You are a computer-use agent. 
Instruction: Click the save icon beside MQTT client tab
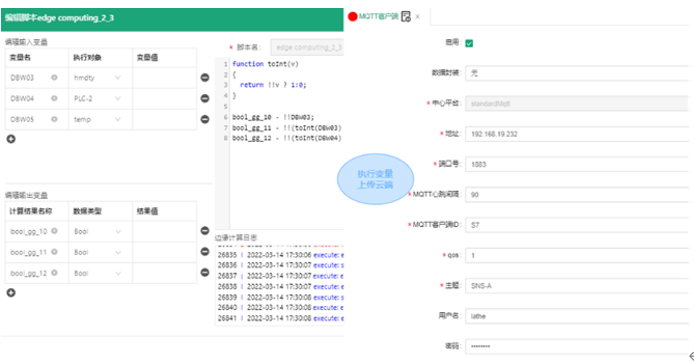406,17
